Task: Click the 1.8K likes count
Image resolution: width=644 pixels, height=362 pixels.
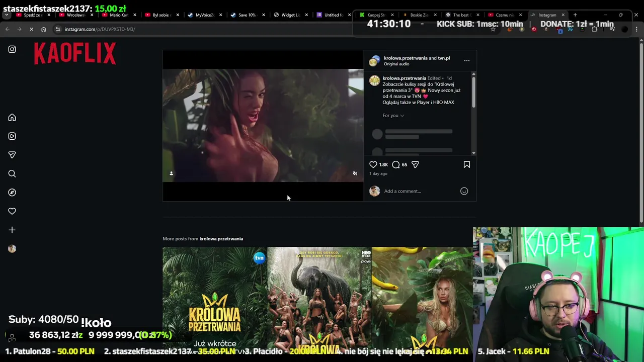Action: [383, 164]
